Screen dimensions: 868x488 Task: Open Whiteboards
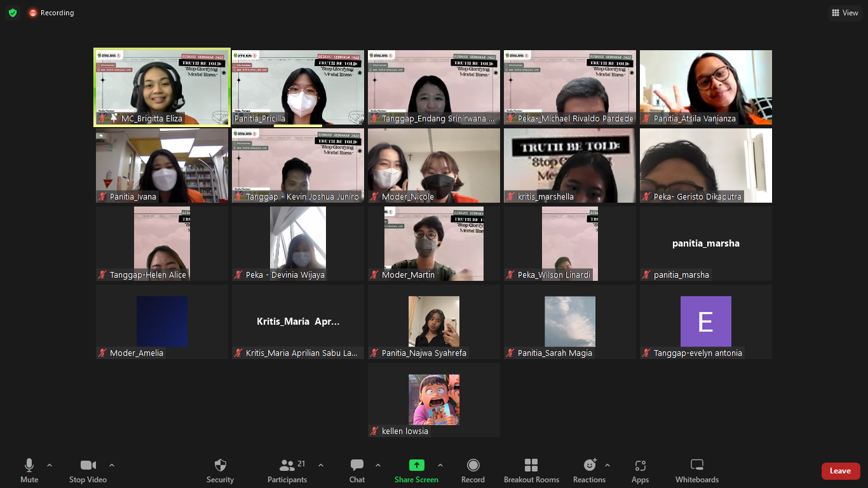point(697,470)
